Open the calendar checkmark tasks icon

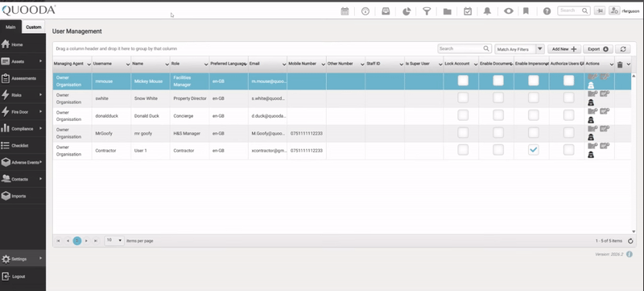tap(468, 11)
